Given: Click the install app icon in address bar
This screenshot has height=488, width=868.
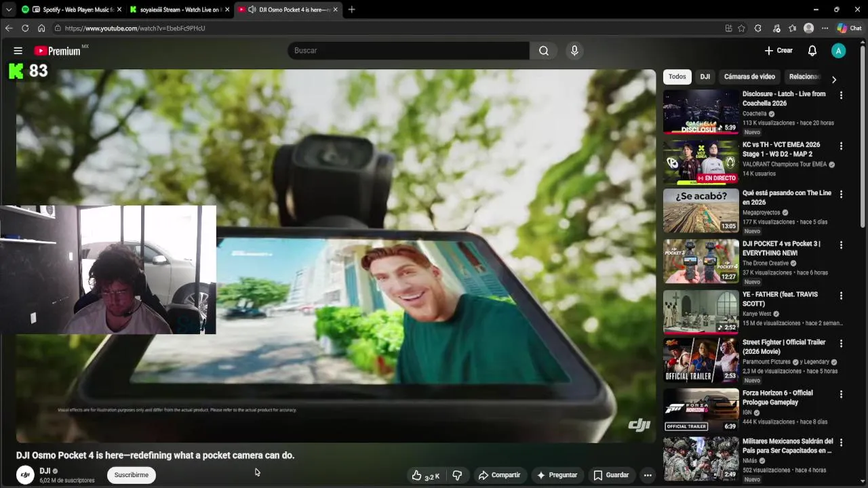Looking at the screenshot, I should [x=728, y=28].
